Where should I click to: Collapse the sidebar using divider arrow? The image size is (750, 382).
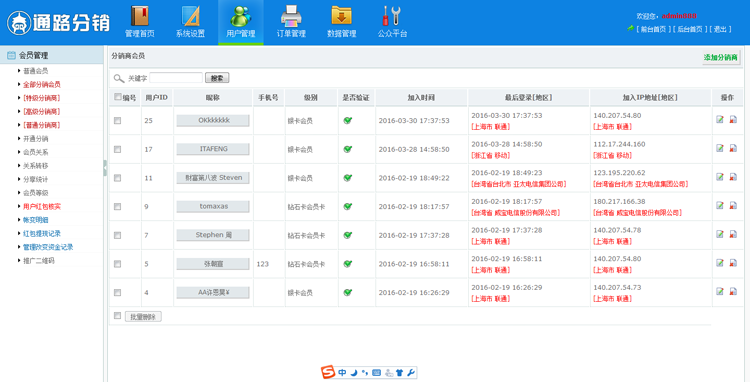point(105,168)
